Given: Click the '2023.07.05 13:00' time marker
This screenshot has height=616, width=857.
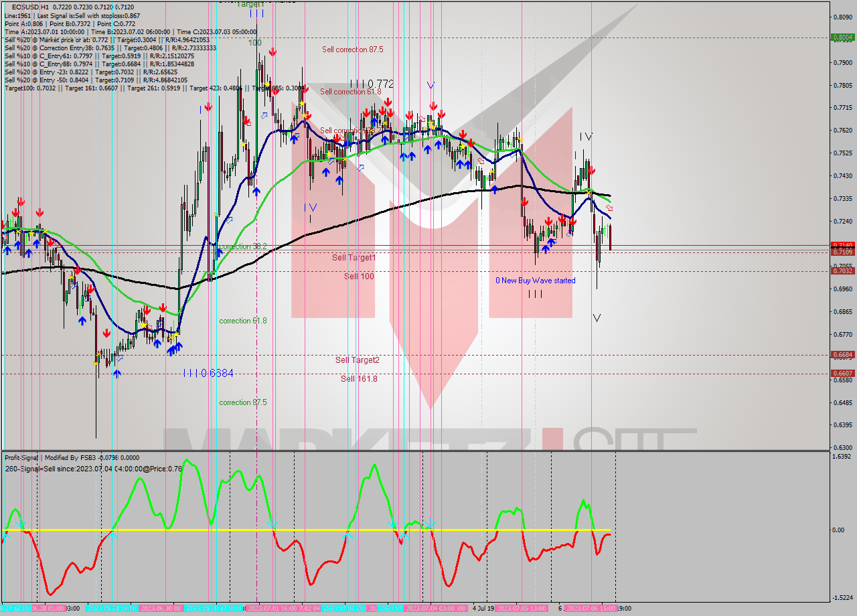Looking at the screenshot, I should pos(522,609).
